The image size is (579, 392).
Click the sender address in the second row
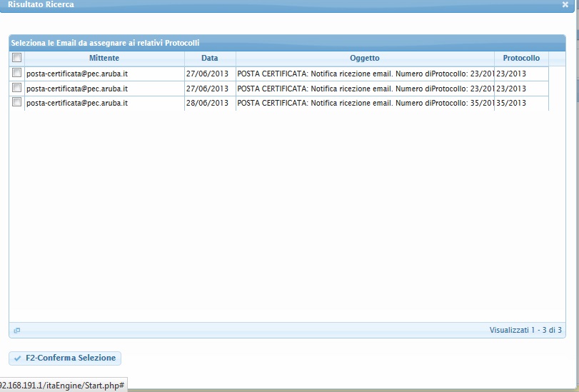pos(77,89)
